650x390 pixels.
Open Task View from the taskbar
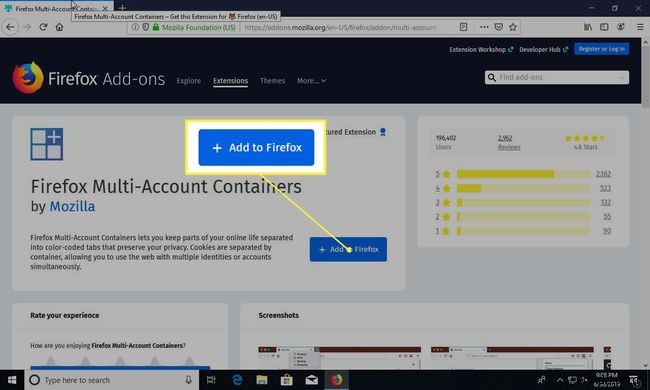211,380
